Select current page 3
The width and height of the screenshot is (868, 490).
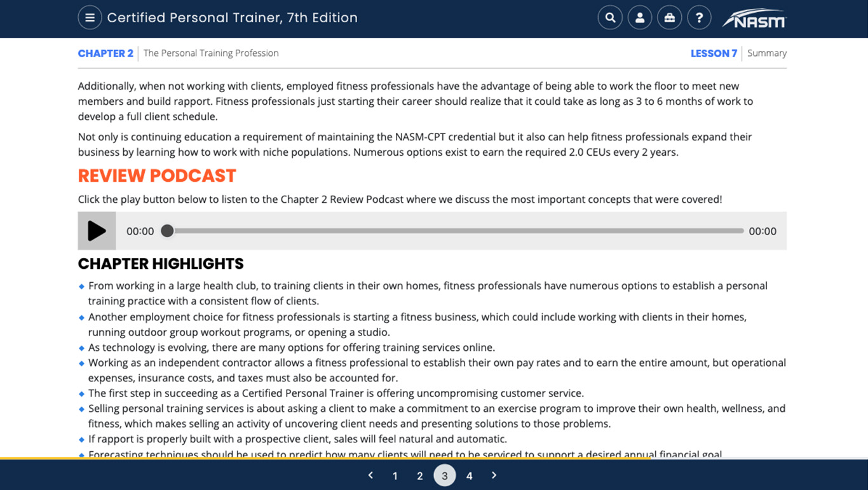(445, 475)
